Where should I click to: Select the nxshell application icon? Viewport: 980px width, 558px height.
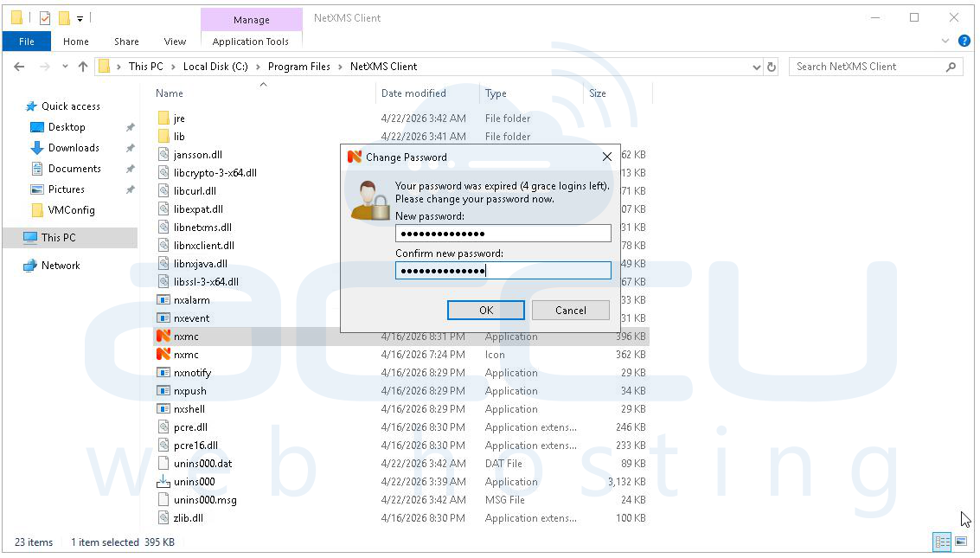coord(163,408)
